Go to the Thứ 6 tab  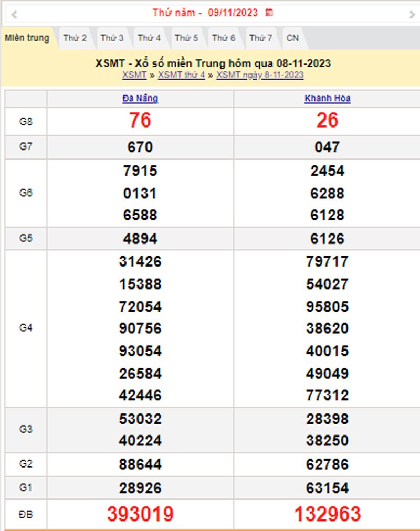pos(224,38)
